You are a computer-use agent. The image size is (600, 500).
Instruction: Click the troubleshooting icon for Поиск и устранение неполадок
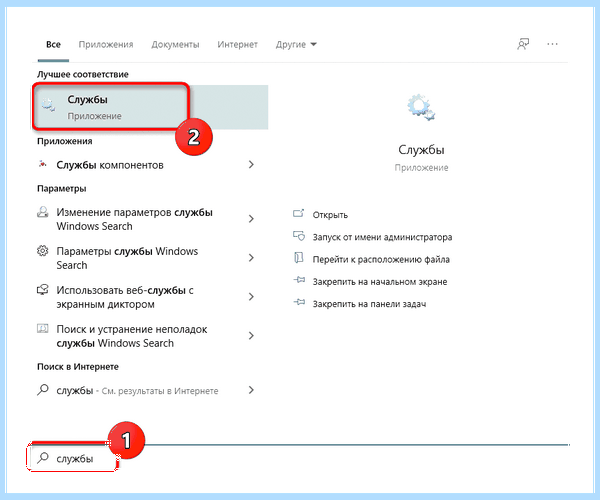tap(42, 328)
